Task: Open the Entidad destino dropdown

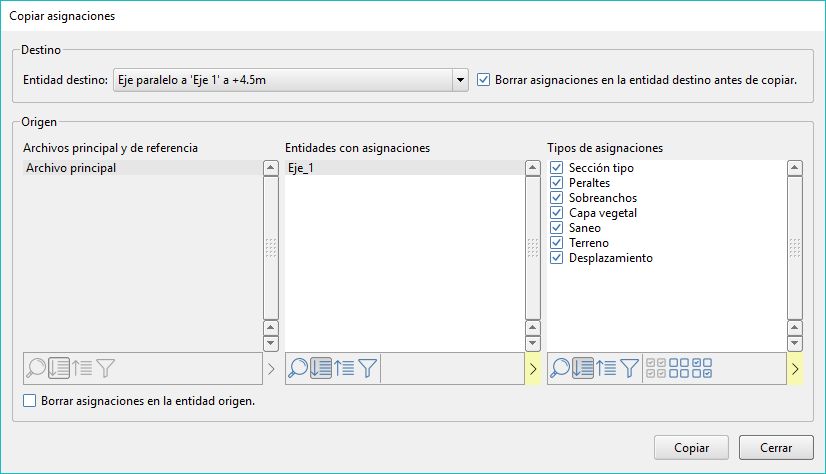Action: [460, 79]
